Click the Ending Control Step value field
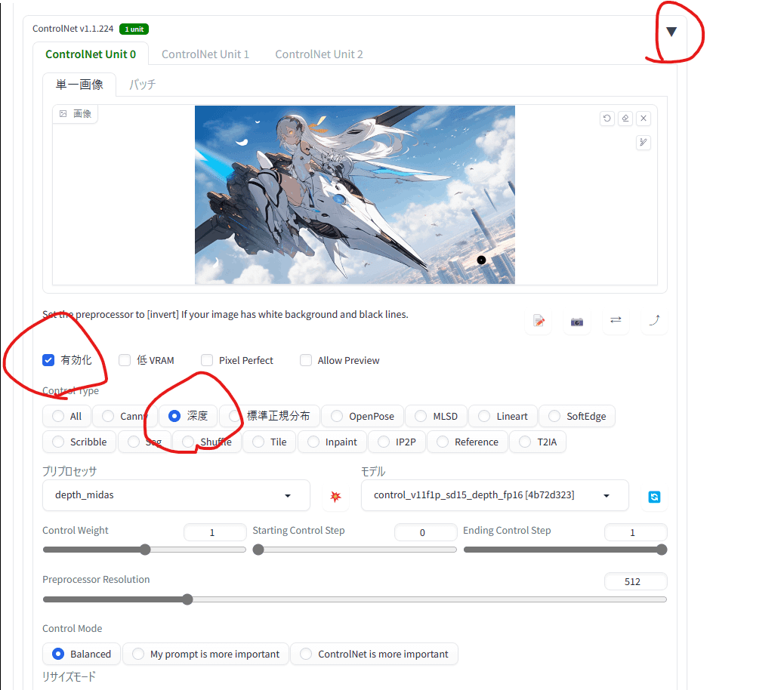 [635, 532]
